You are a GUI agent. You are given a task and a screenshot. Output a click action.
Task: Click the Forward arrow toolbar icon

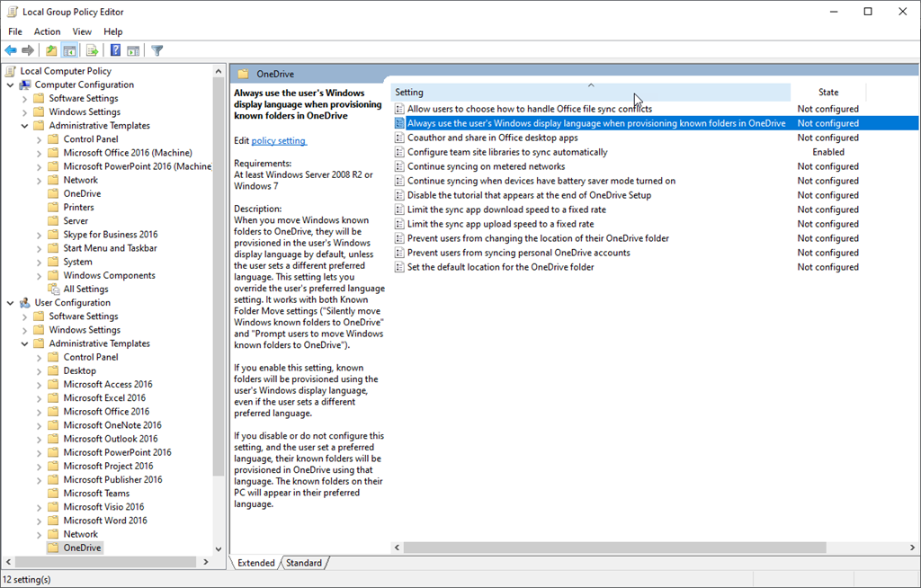pos(28,50)
